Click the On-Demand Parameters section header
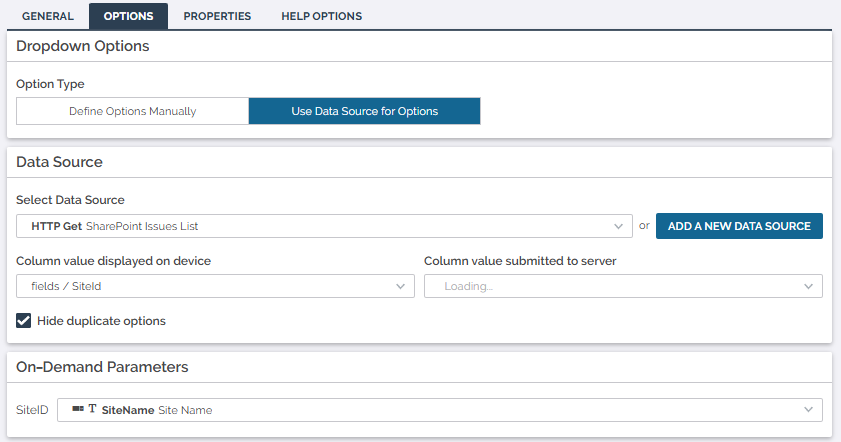Screen dimensions: 841x442 click(x=102, y=367)
